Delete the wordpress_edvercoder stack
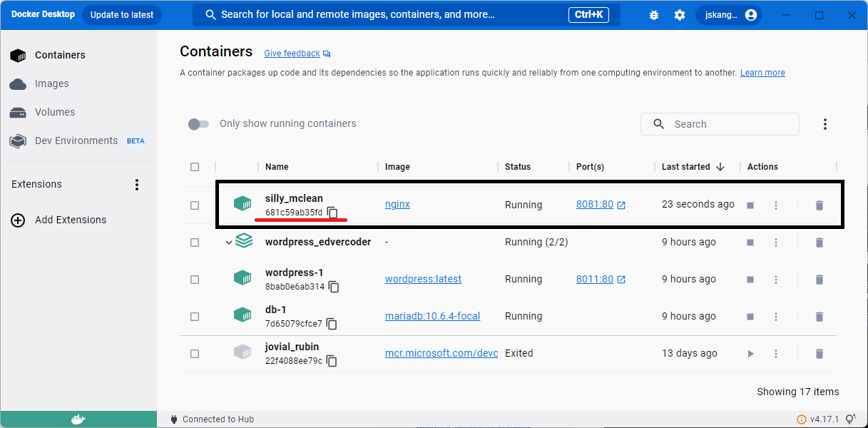The height and width of the screenshot is (428, 868). coord(820,243)
